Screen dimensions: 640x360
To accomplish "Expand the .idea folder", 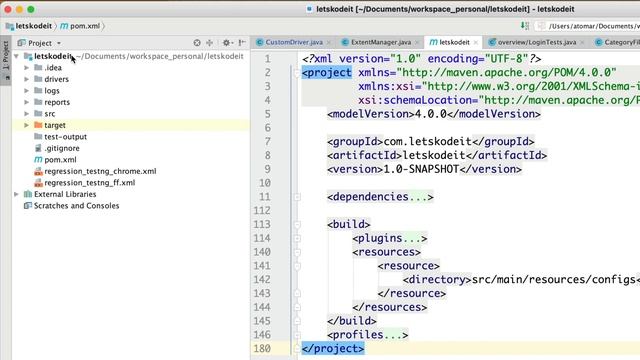I will [27, 68].
